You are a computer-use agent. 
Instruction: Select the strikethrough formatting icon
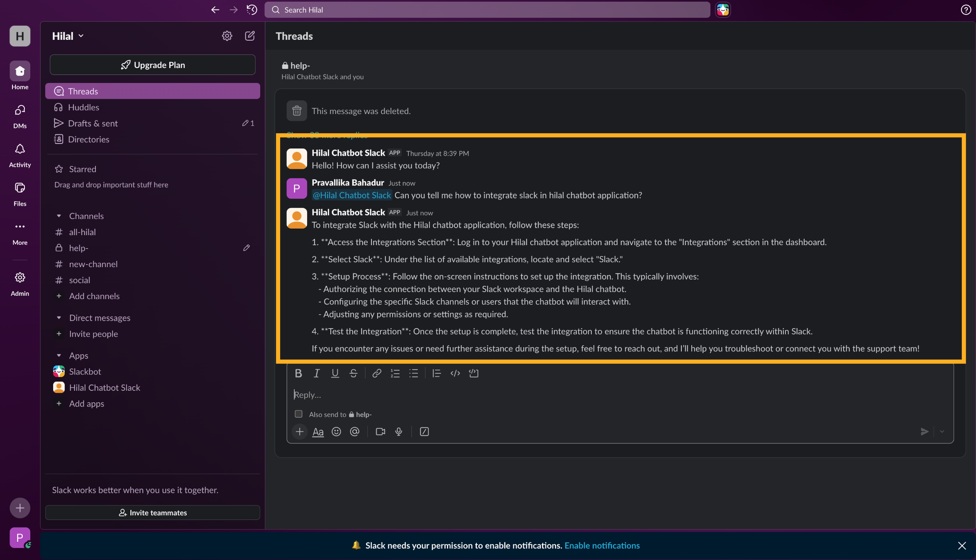[353, 373]
